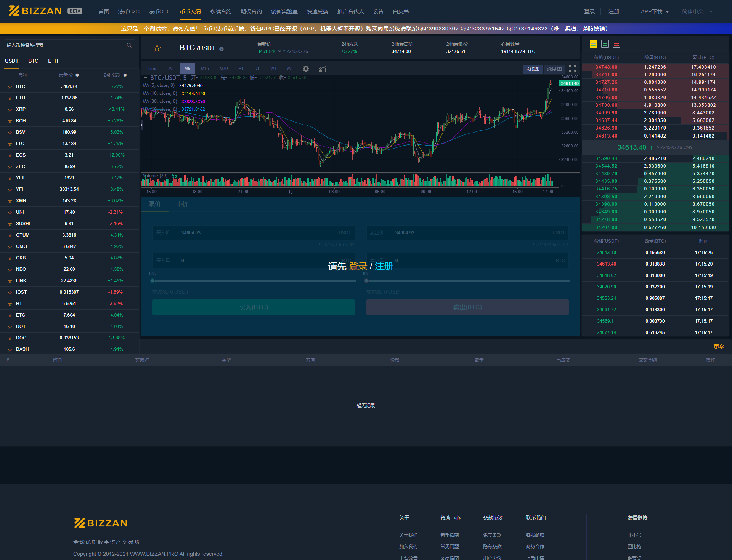The image size is (732, 560).
Task: Select M30 chart interval
Action: pyautogui.click(x=223, y=69)
